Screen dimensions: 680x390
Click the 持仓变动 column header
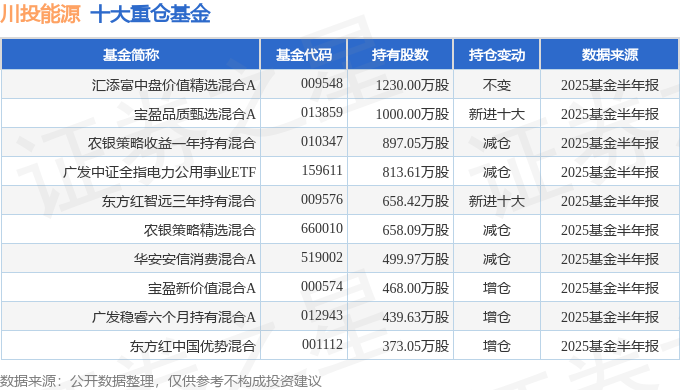(497, 55)
